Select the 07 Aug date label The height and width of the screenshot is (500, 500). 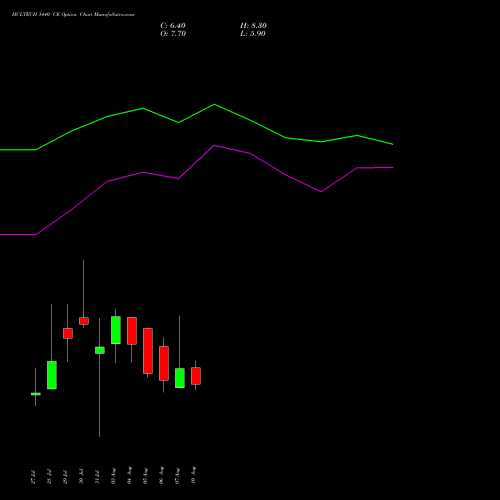[x=177, y=476]
